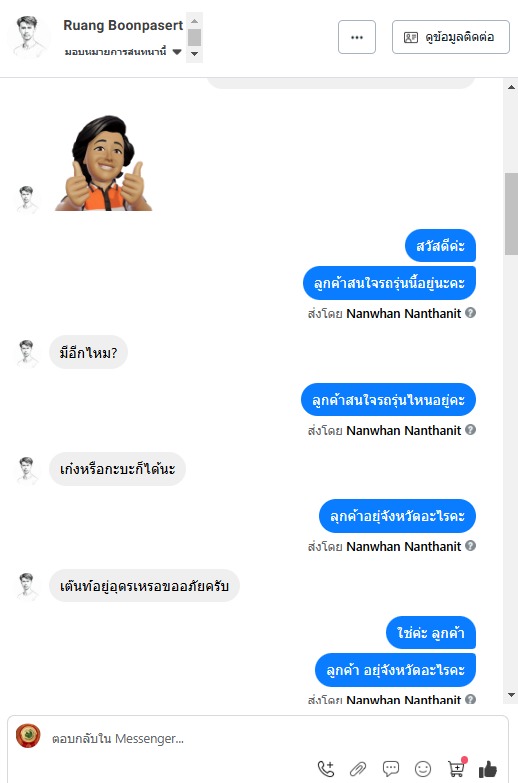
Task: Open the emoji picker smiley icon
Action: [423, 769]
